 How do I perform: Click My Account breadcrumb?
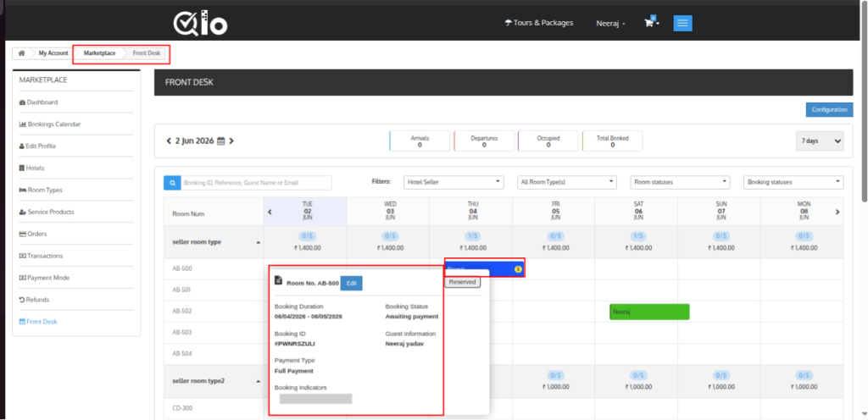(53, 53)
